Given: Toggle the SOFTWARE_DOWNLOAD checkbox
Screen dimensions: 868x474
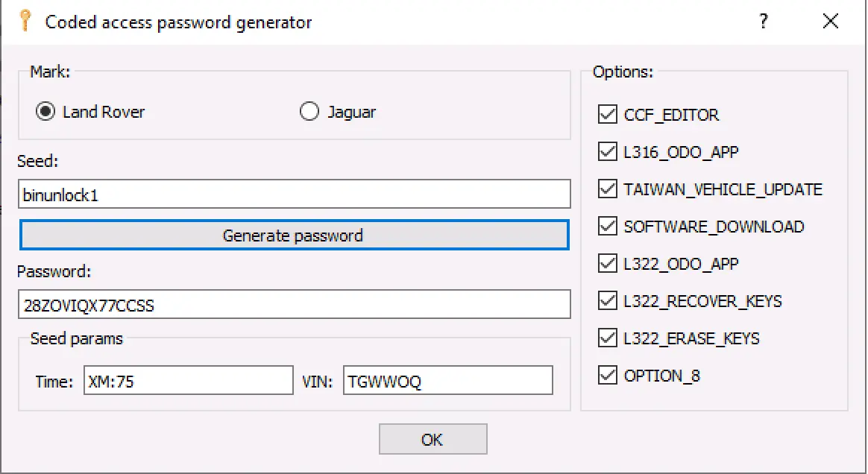Looking at the screenshot, I should pos(607,227).
